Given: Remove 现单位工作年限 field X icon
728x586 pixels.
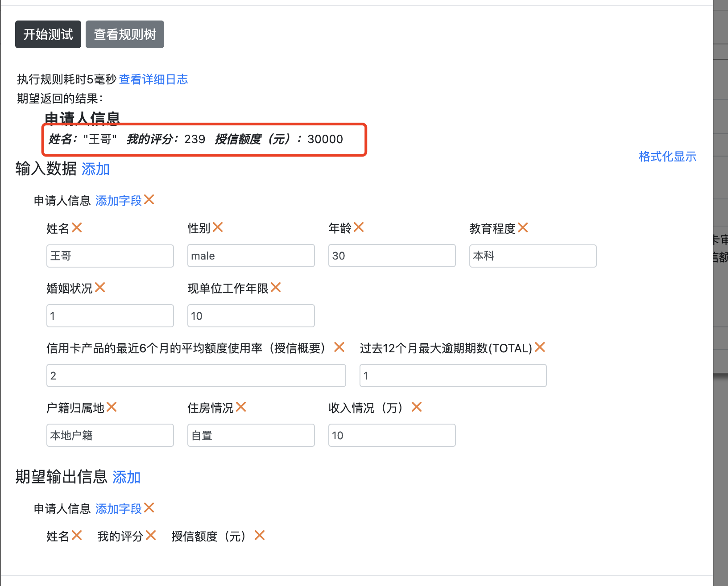Looking at the screenshot, I should (x=276, y=288).
